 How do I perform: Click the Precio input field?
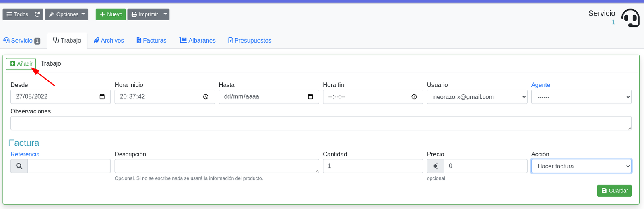click(485, 166)
